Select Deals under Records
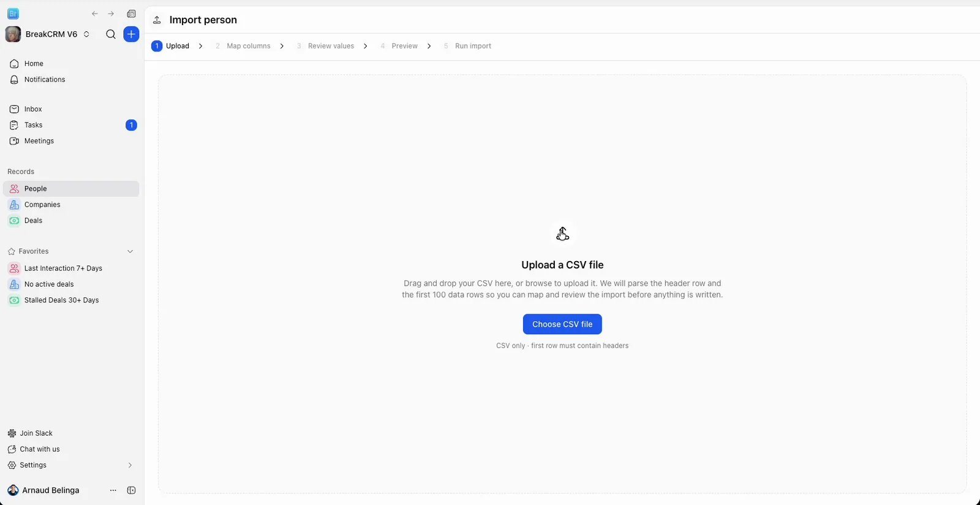Screen dimensions: 980x505 click(71, 221)
